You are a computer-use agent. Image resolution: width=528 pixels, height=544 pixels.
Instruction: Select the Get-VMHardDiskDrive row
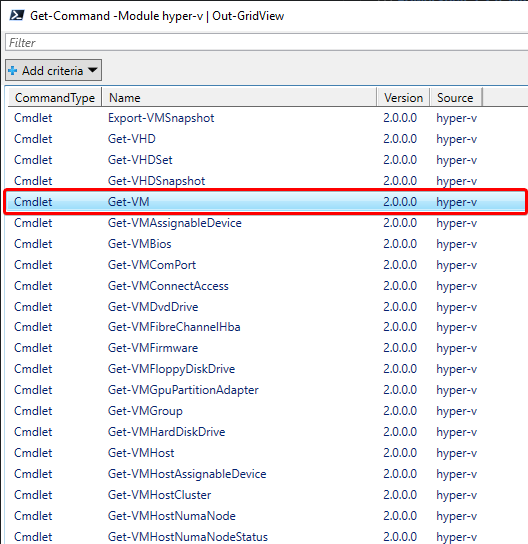[x=266, y=432]
